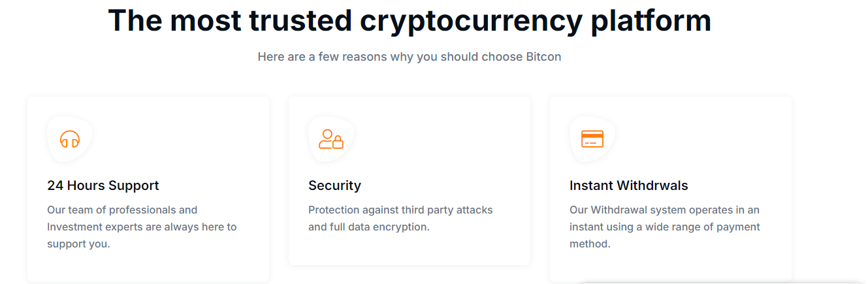This screenshot has width=868, height=284.
Task: Click the word 'Bitcon' in the subtitle
Action: point(543,57)
